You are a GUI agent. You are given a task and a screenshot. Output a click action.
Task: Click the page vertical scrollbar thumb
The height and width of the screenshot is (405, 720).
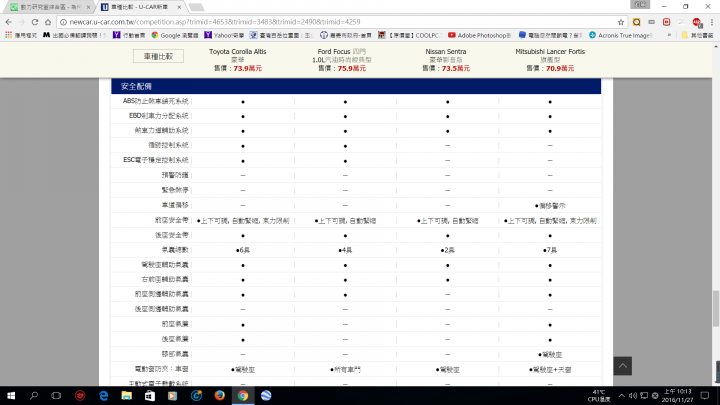716,308
